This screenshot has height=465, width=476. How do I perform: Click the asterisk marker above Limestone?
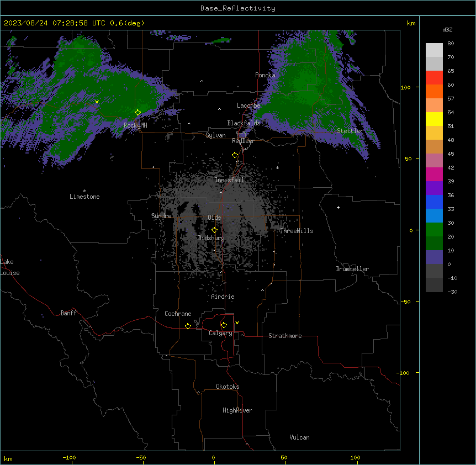(x=84, y=191)
